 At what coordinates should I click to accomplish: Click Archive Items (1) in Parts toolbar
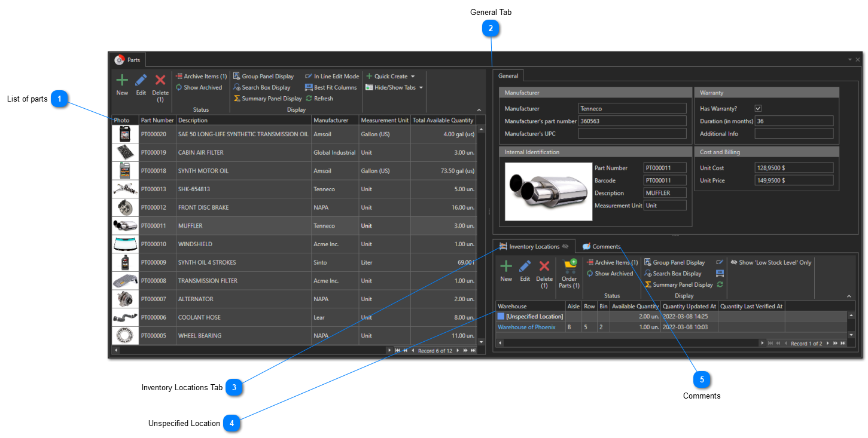[x=201, y=76]
